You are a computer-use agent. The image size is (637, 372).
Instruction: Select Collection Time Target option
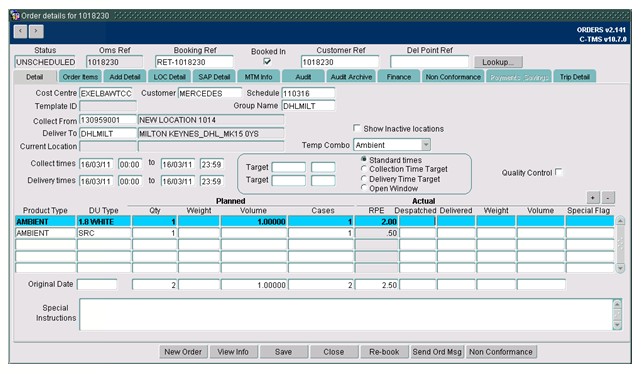[364, 169]
